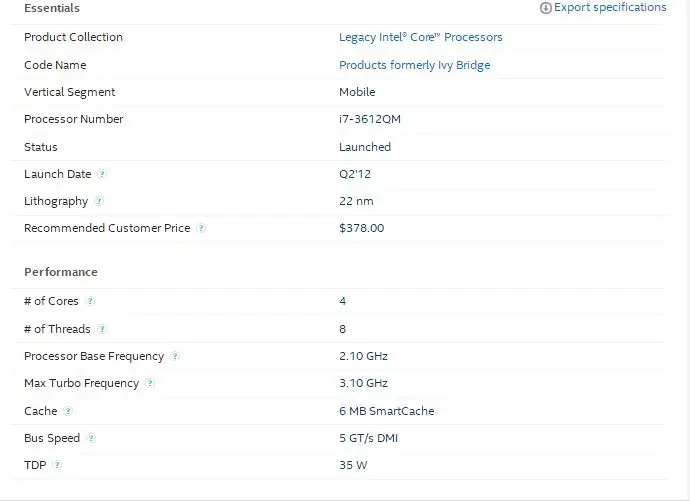Select the Lithography label
This screenshot has width=690, height=501.
(56, 201)
